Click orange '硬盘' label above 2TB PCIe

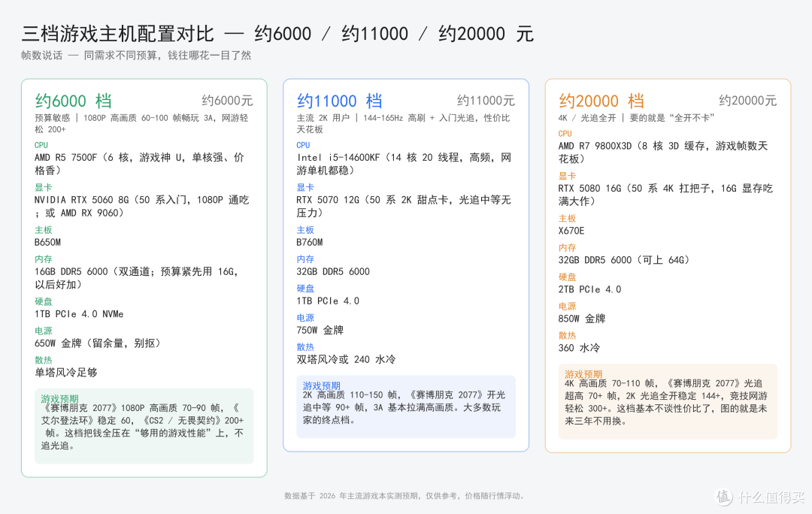(x=567, y=277)
